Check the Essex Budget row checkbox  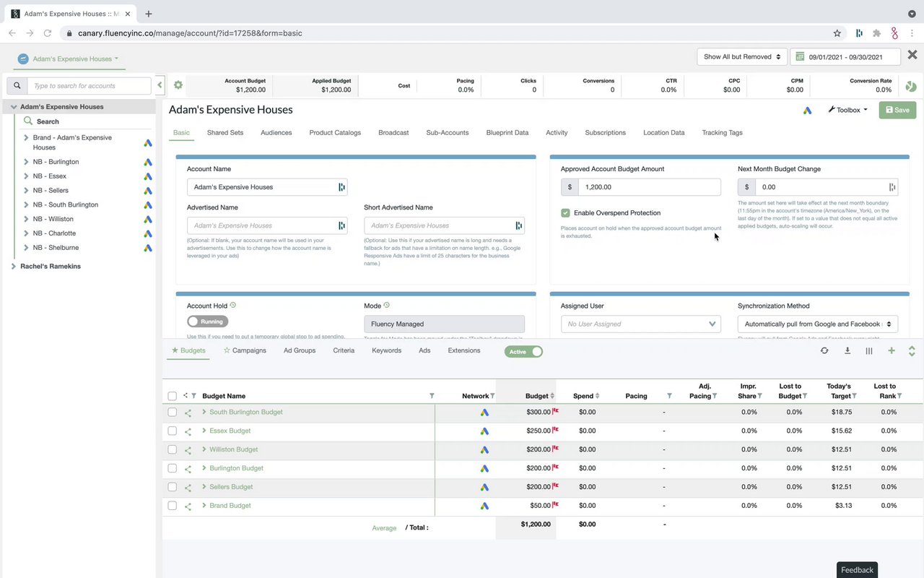point(172,431)
